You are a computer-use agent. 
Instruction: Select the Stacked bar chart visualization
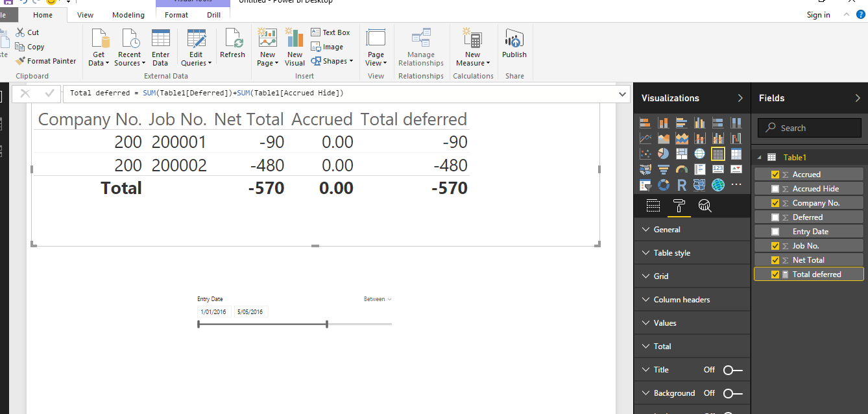(645, 123)
